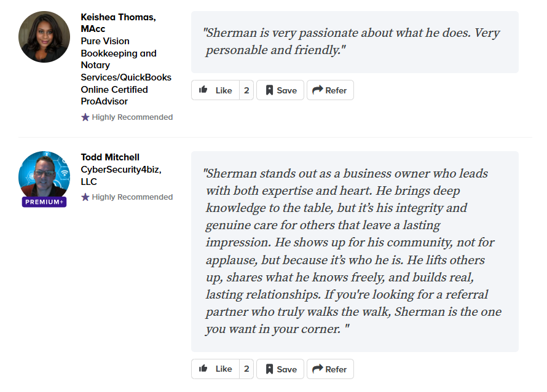Click the bookmark icon beside Save on Keishea's review
Viewport: 547px width, 392px height.
click(x=269, y=90)
